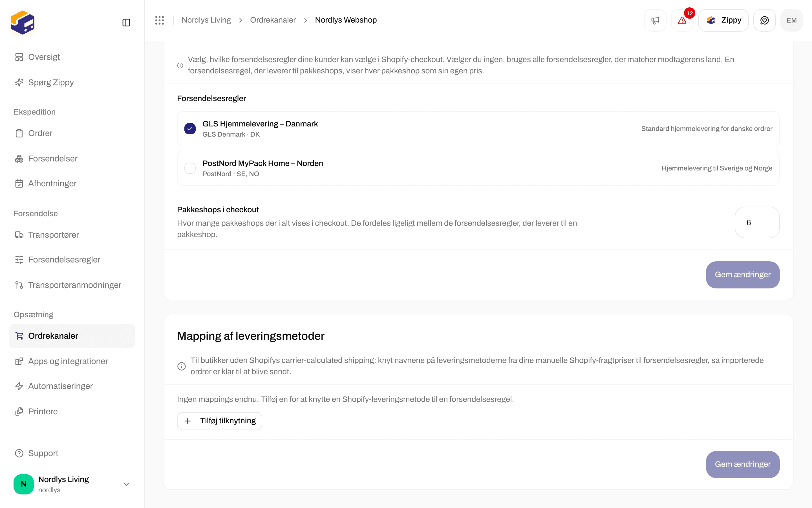Open Printere in the sidebar
This screenshot has width=812, height=508.
click(72, 411)
